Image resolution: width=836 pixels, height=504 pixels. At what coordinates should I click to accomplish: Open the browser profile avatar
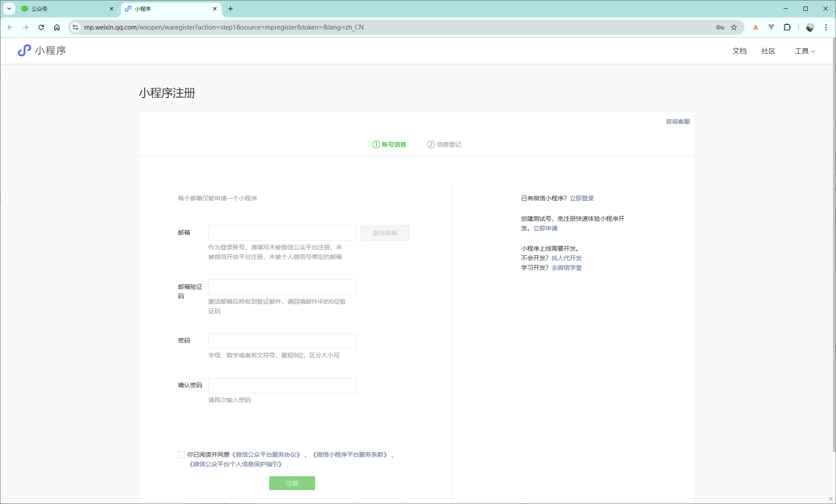point(810,27)
